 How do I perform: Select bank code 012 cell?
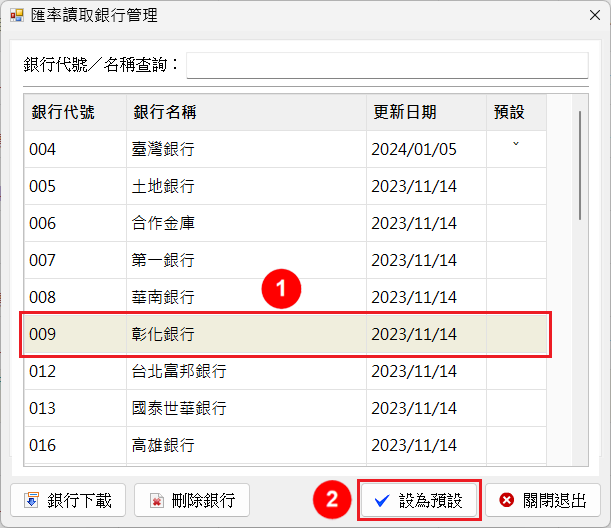point(75,371)
